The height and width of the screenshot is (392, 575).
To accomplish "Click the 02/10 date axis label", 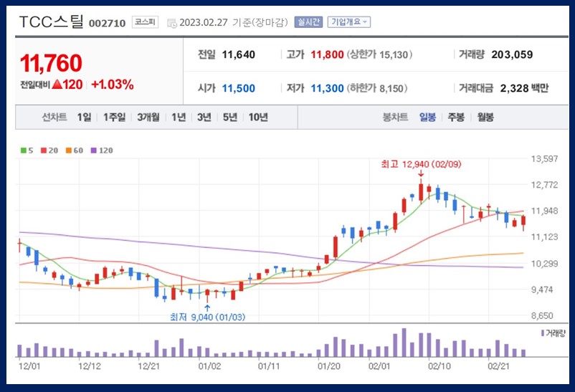I will (x=439, y=366).
